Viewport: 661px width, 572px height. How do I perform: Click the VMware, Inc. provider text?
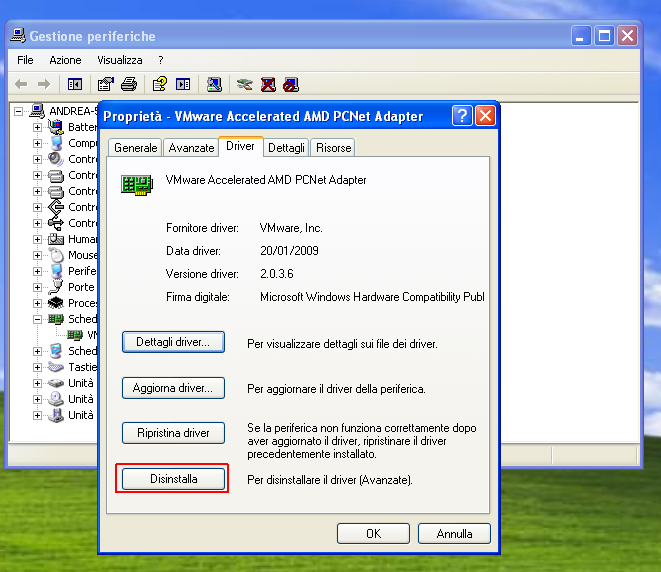point(291,228)
